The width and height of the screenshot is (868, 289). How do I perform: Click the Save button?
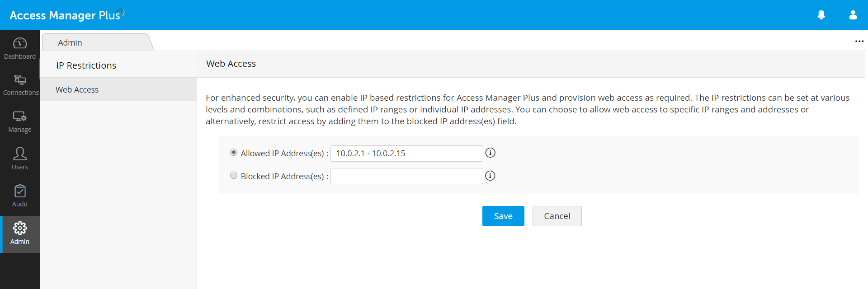coord(503,216)
